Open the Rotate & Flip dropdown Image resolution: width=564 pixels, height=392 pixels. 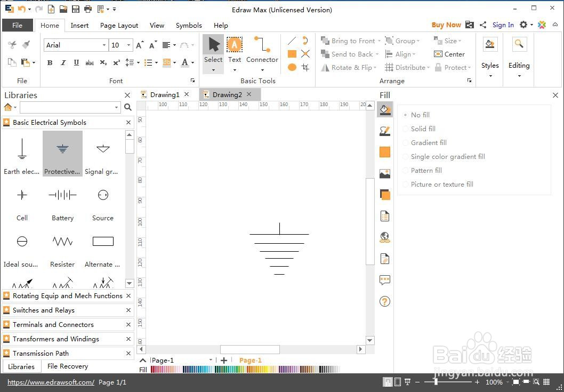(x=375, y=68)
